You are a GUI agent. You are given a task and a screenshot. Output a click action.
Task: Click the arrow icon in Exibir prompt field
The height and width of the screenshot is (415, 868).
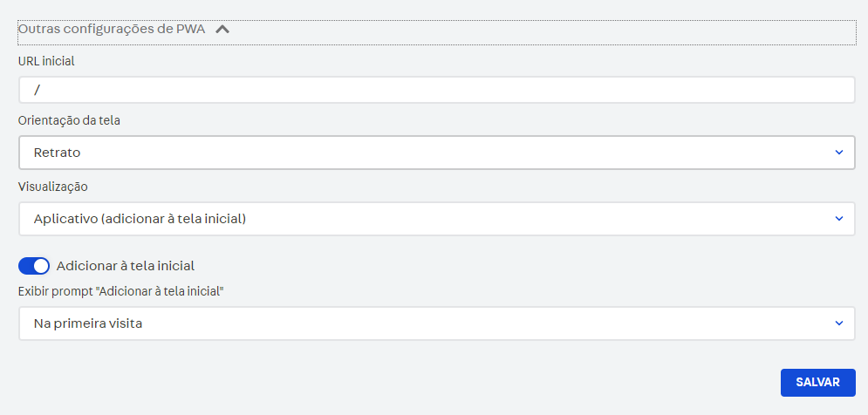[x=838, y=323]
